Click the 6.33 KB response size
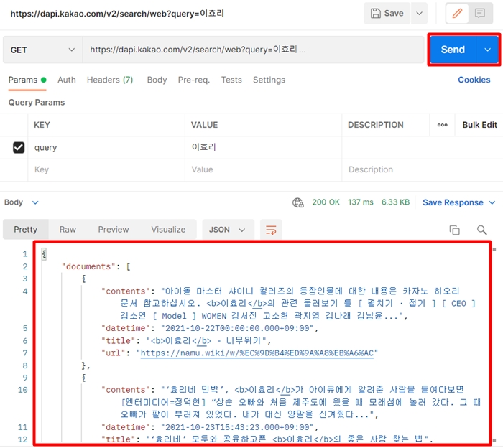503x448 pixels. point(395,202)
